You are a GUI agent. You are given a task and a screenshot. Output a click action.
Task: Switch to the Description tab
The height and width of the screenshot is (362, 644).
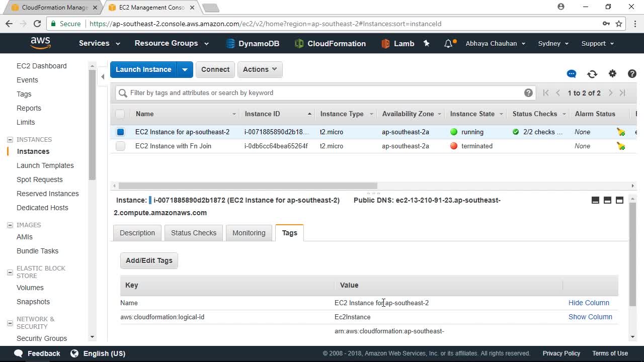click(x=137, y=233)
